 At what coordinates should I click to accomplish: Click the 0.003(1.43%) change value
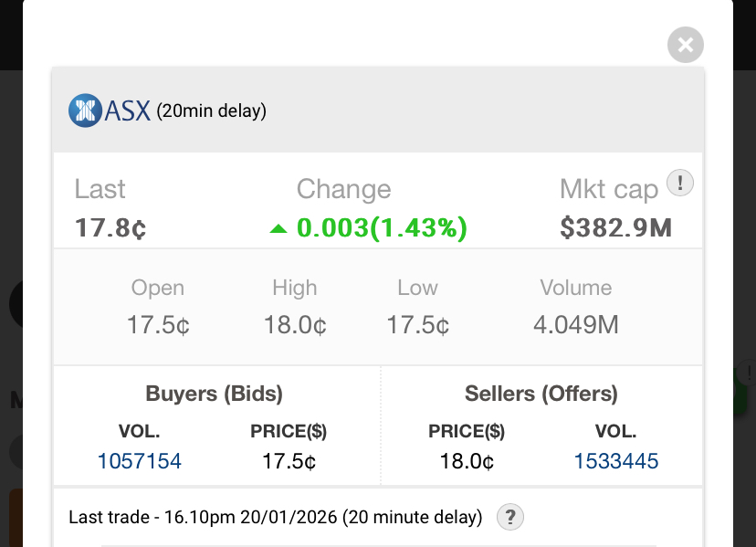[382, 227]
